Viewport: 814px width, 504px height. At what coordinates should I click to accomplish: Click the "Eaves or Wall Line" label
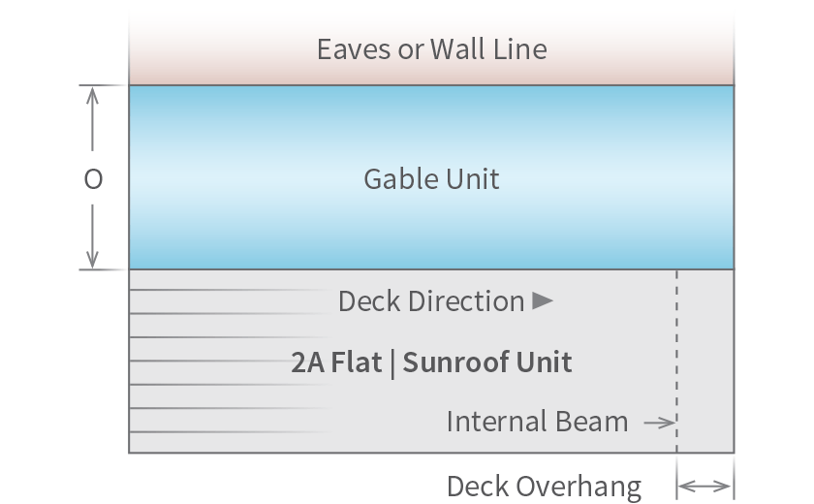click(431, 48)
